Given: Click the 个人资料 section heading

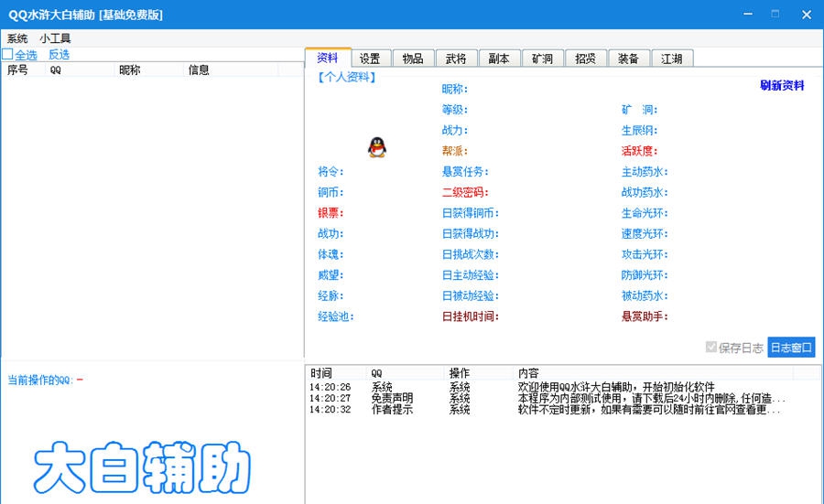Looking at the screenshot, I should tap(346, 77).
